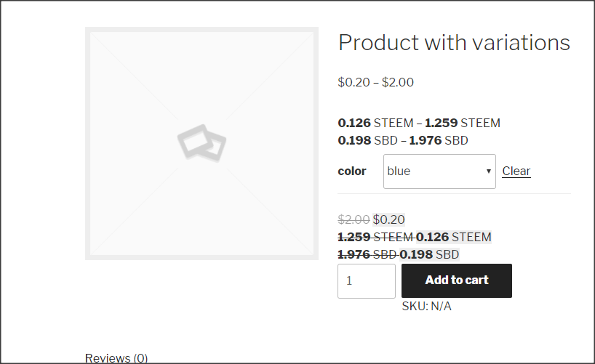Viewport: 595px width, 364px height.
Task: Click the Clear link beside color
Action: (516, 171)
